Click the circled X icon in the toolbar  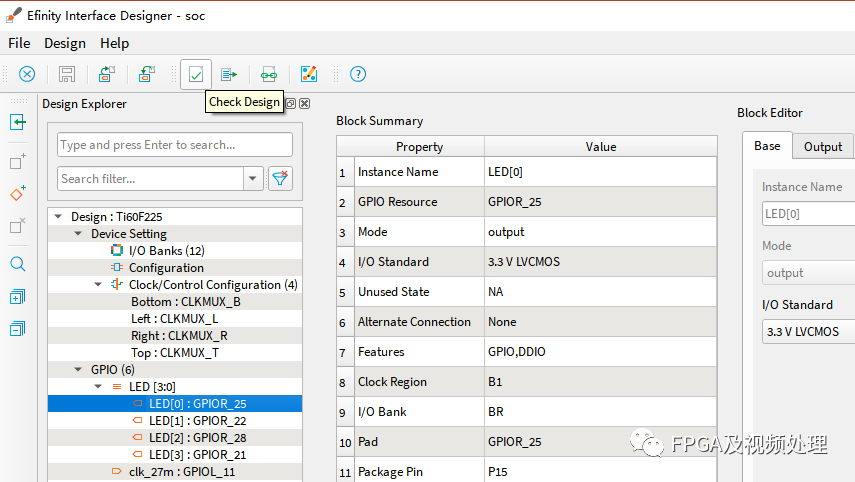tap(27, 74)
